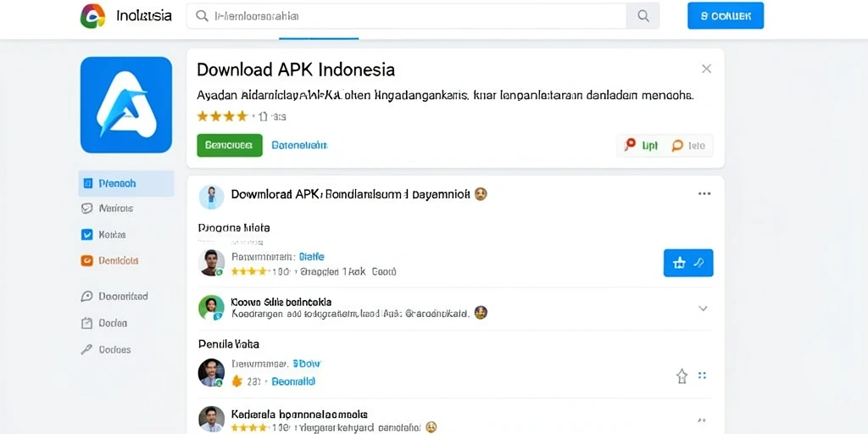Click the star outline icon in Pentila Kaka row

(x=682, y=376)
